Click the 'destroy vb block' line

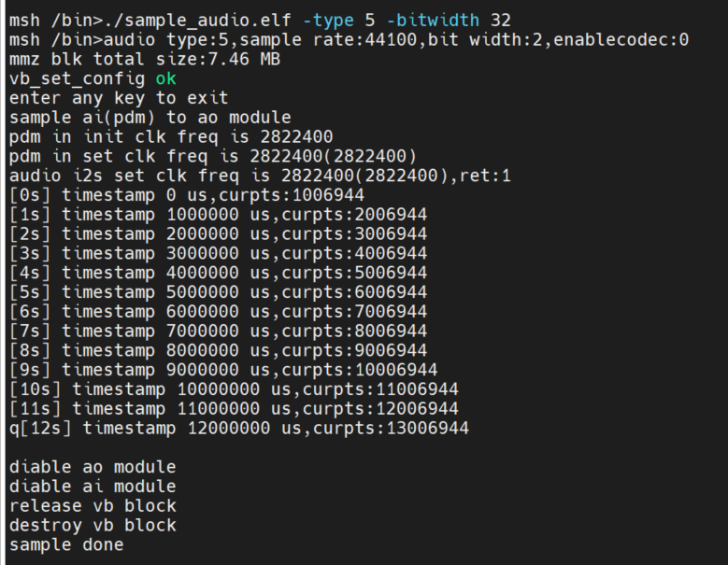pyautogui.click(x=93, y=525)
